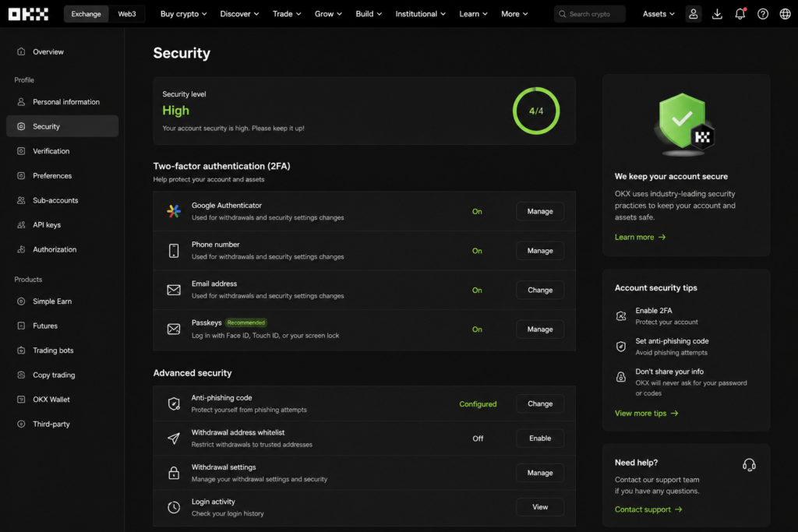Manage Passkeys
Viewport: 798px width, 532px height.
pyautogui.click(x=540, y=329)
